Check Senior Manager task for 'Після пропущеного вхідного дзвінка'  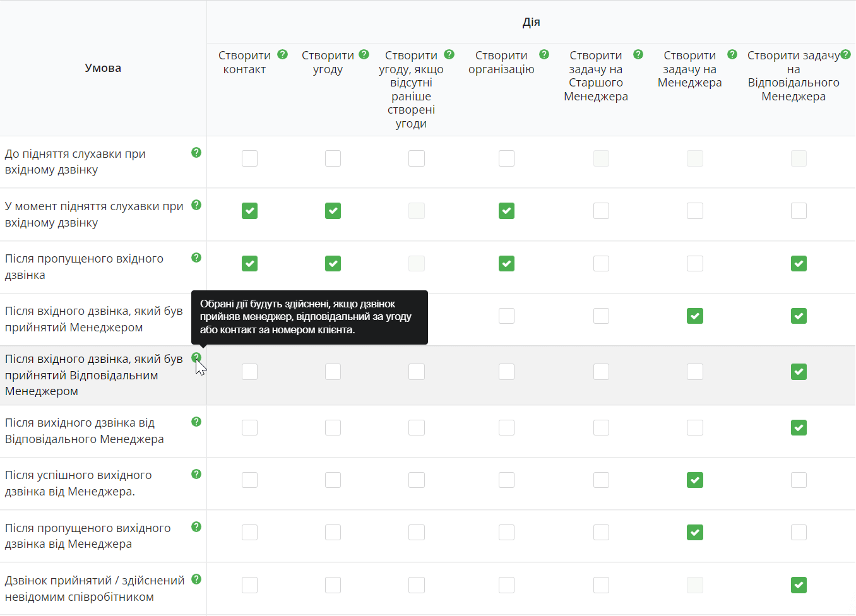(602, 263)
